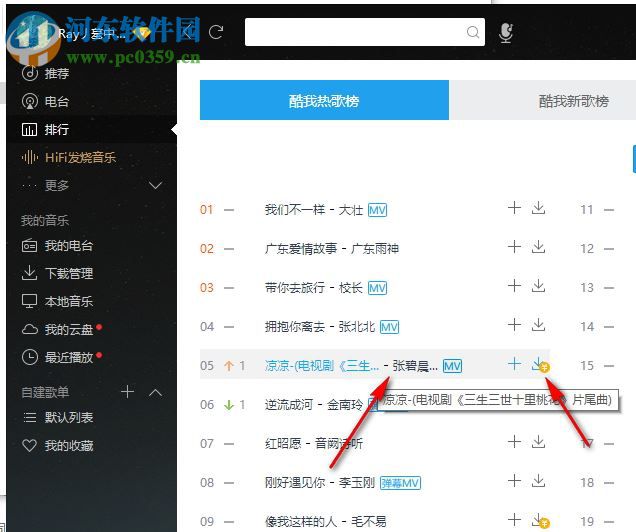Add 我们不一样 to playlist

click(x=514, y=208)
